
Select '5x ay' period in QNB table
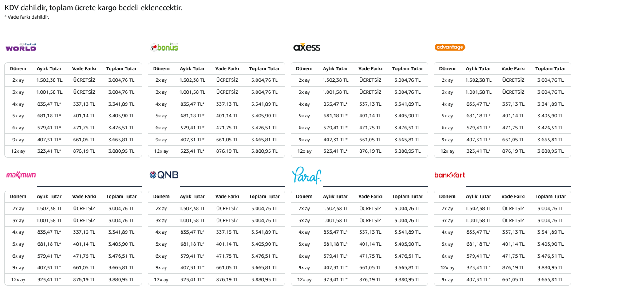[x=161, y=244]
